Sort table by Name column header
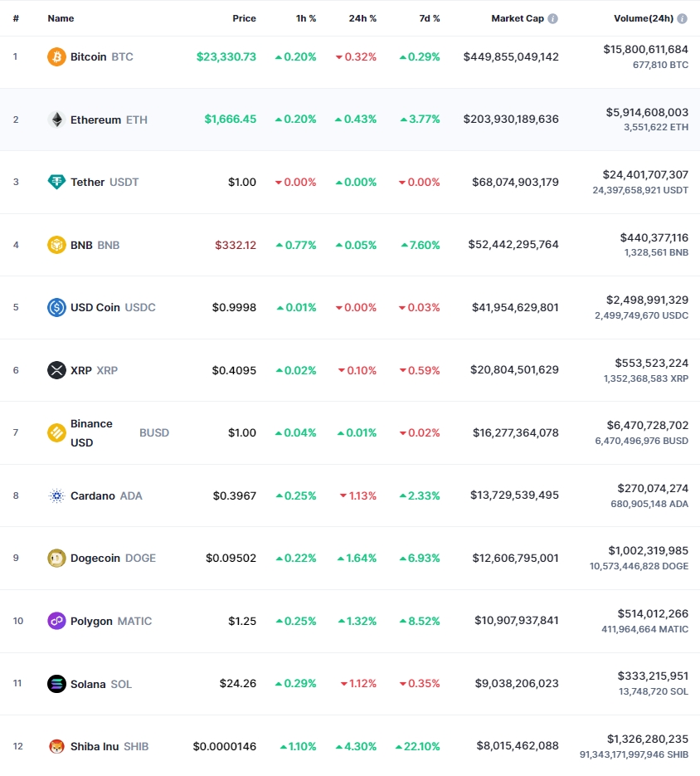 click(61, 18)
